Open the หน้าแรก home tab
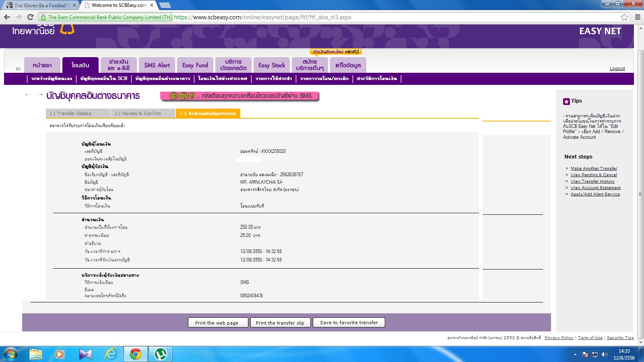644x362 pixels. click(42, 65)
